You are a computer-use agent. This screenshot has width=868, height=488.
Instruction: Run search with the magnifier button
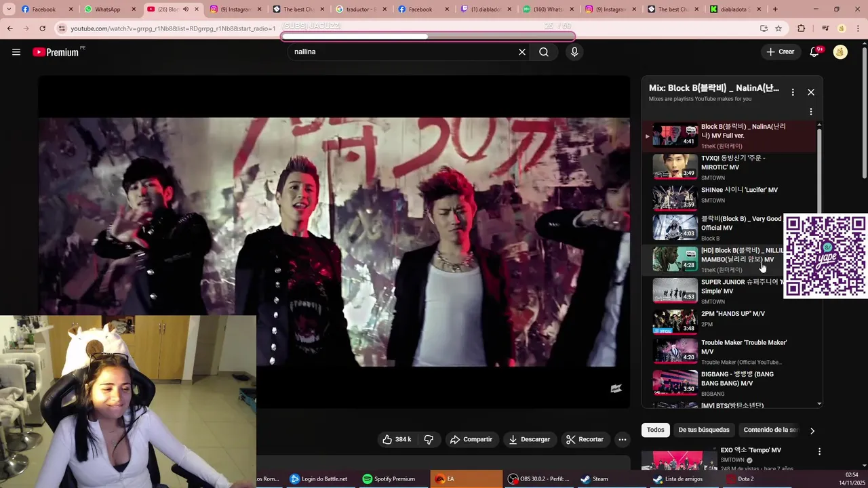point(544,52)
